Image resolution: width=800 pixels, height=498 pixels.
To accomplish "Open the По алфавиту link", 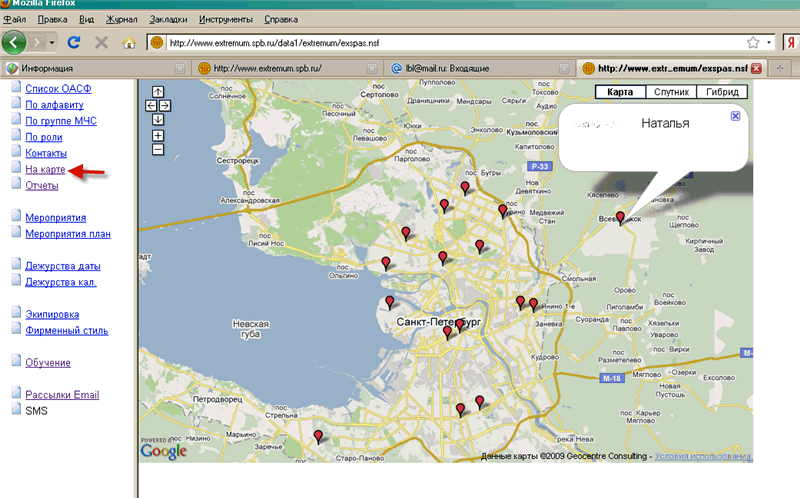I will (x=54, y=105).
